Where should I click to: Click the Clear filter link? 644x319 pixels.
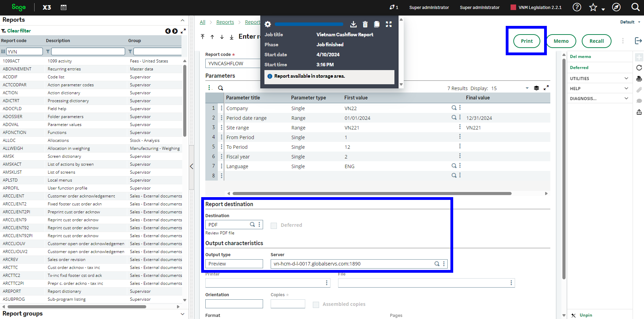(x=19, y=31)
